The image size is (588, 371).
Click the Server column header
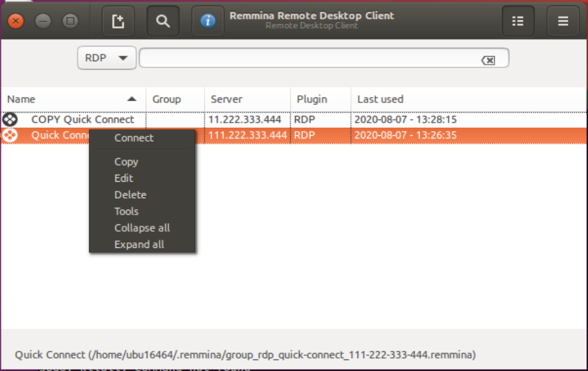click(x=227, y=99)
